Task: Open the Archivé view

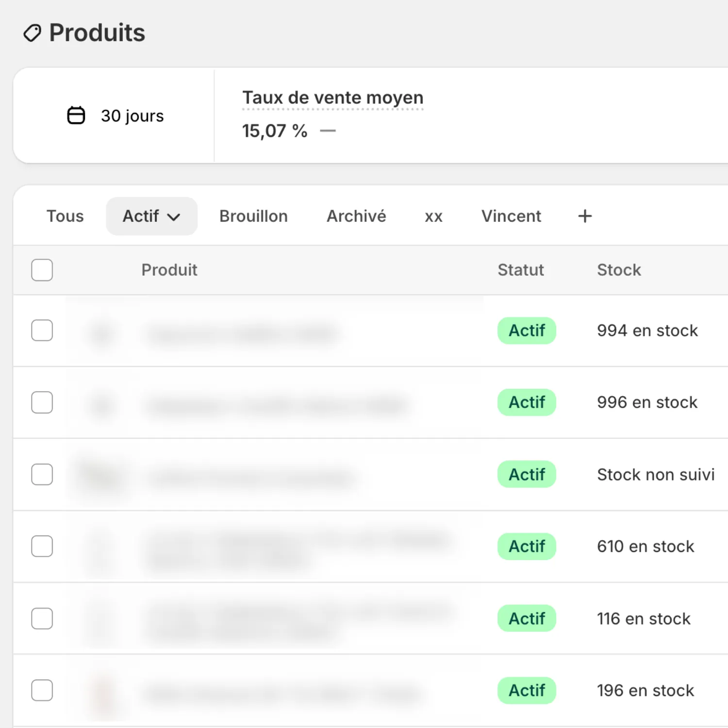Action: [356, 216]
